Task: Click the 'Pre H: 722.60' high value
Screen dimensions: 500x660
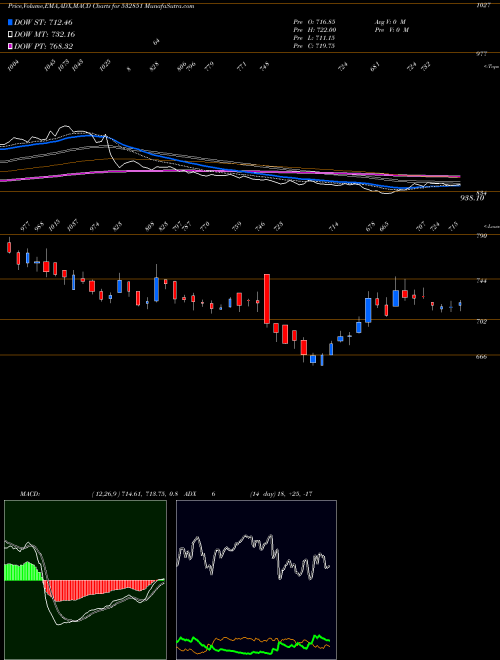Action: tap(314, 30)
